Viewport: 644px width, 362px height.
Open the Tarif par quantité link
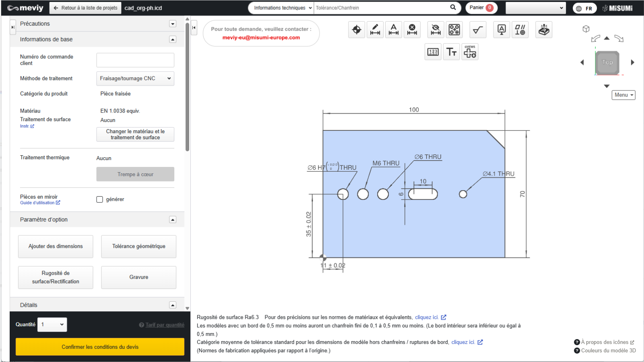pyautogui.click(x=165, y=325)
